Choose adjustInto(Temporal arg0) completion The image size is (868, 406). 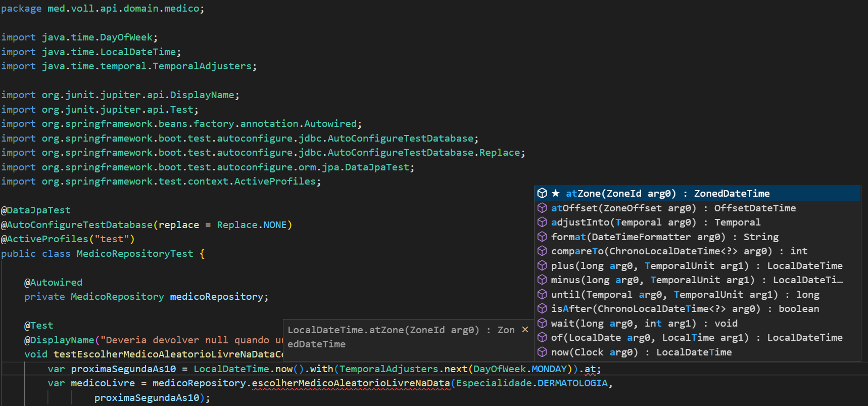click(x=698, y=222)
